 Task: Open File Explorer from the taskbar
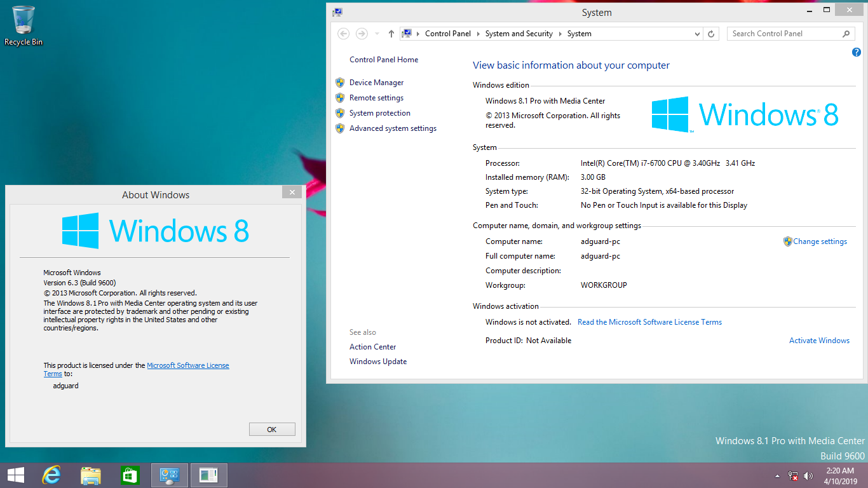90,475
